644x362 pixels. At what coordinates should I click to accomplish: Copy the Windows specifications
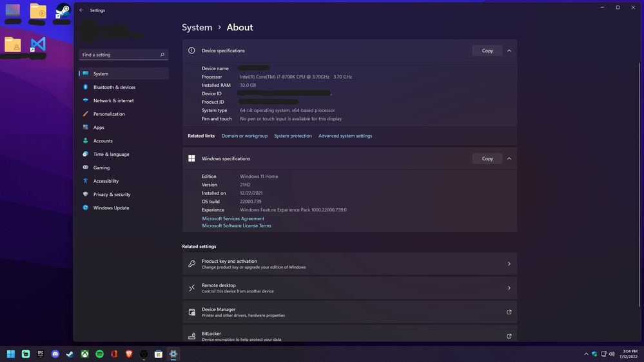tap(487, 158)
